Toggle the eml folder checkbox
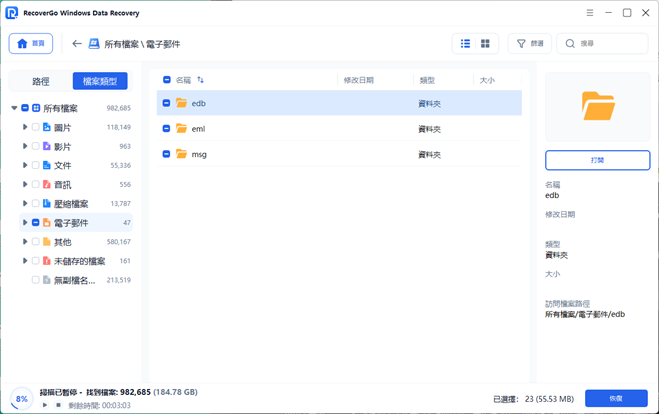Viewport: 659px width, 414px height. pyautogui.click(x=166, y=129)
